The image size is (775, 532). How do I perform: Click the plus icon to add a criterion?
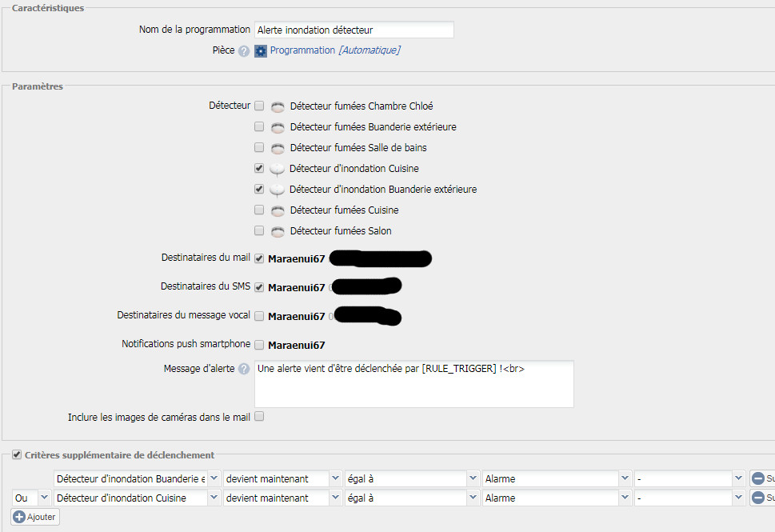point(19,517)
